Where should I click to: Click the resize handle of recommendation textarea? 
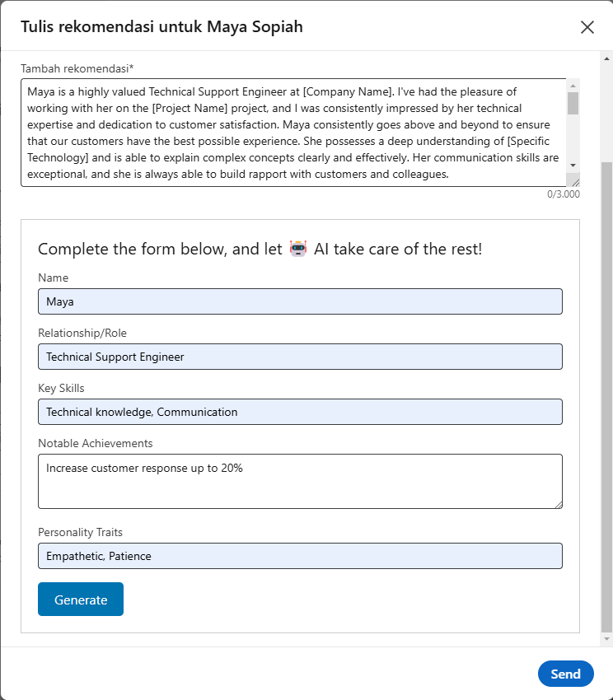575,182
